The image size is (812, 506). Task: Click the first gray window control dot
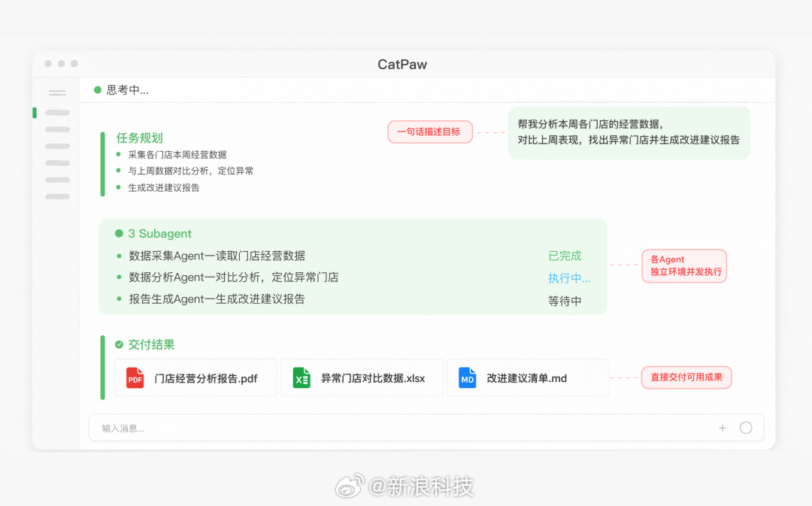(48, 63)
